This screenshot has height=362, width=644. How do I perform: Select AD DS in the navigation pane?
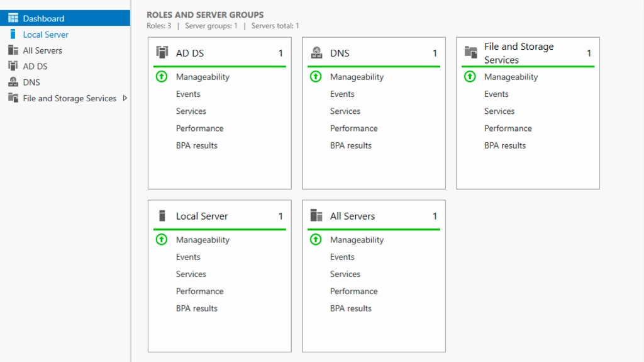(35, 66)
